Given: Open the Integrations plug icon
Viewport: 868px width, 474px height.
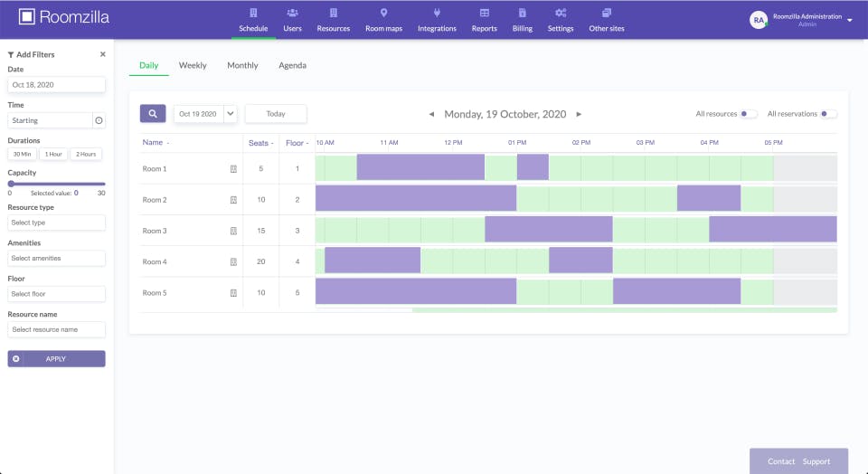Looking at the screenshot, I should point(437,13).
